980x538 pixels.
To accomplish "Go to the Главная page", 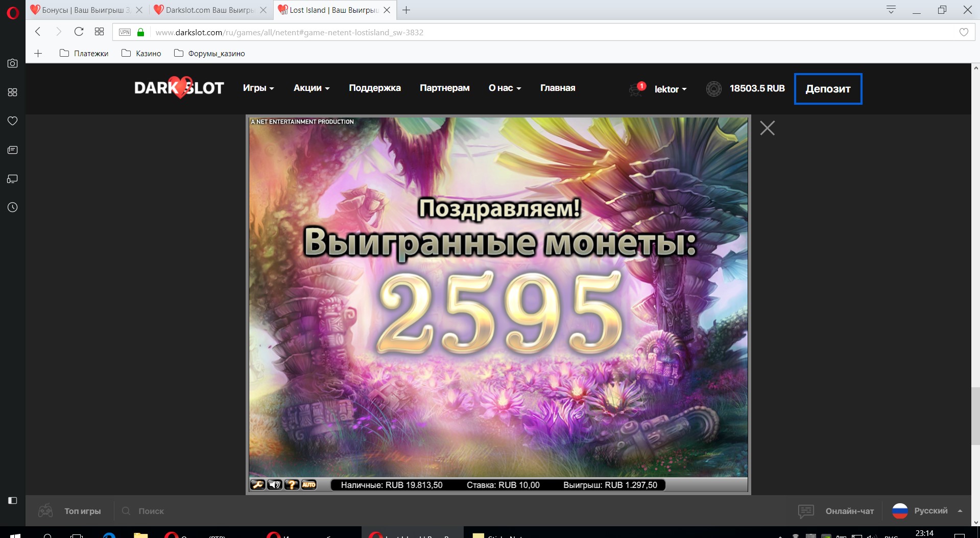I will pos(558,88).
